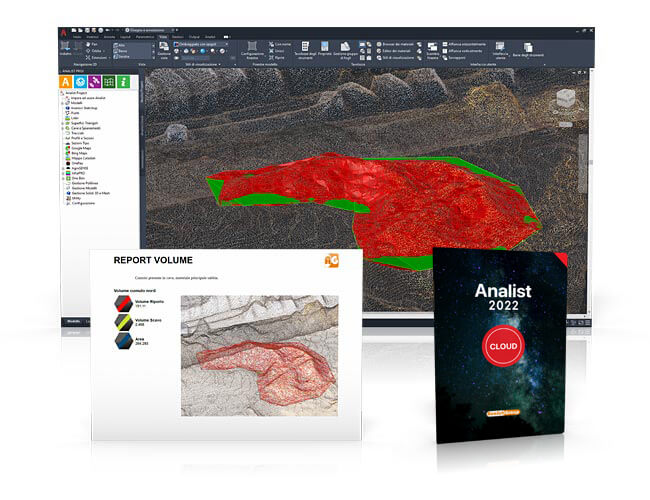Screen dimensions: 650x500
Task: Open the visual style dropdown 'Ombreggiato con spigoli'
Action: 200,44
